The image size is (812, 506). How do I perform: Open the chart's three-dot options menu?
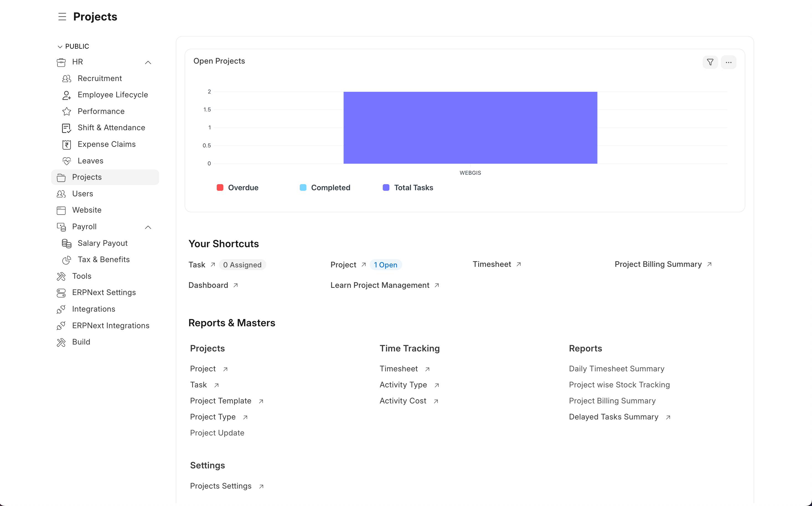coord(729,62)
